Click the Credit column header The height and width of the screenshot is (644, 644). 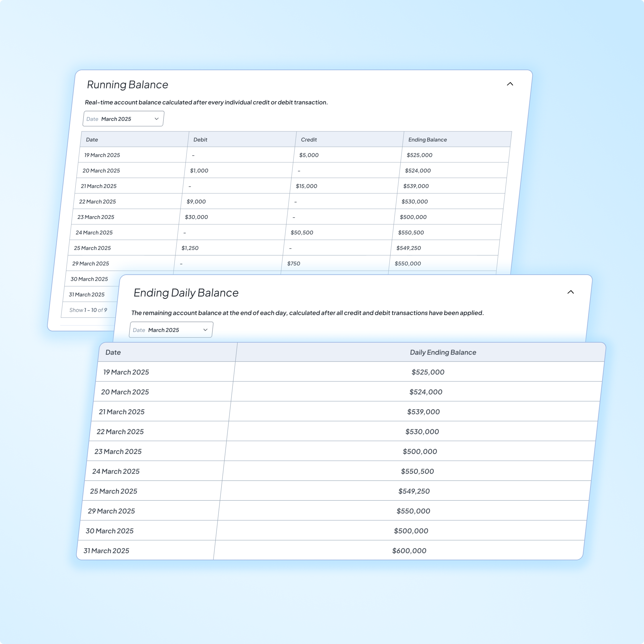click(x=309, y=140)
